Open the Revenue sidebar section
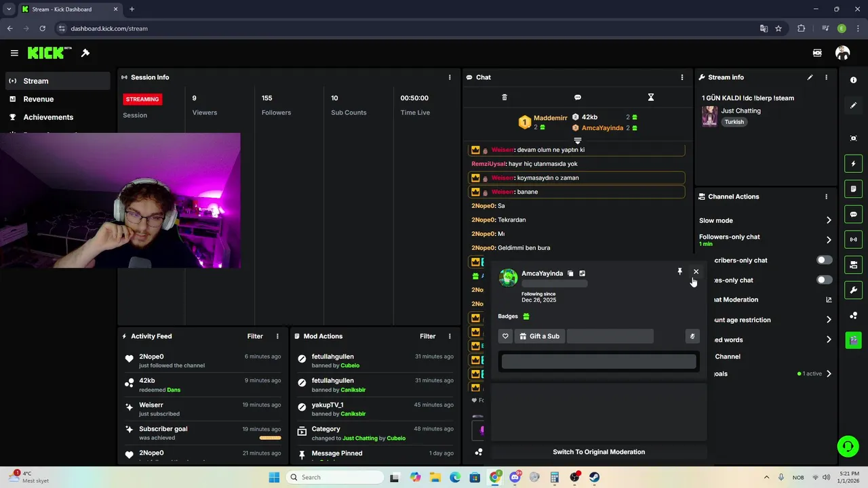868x488 pixels. tap(57, 99)
